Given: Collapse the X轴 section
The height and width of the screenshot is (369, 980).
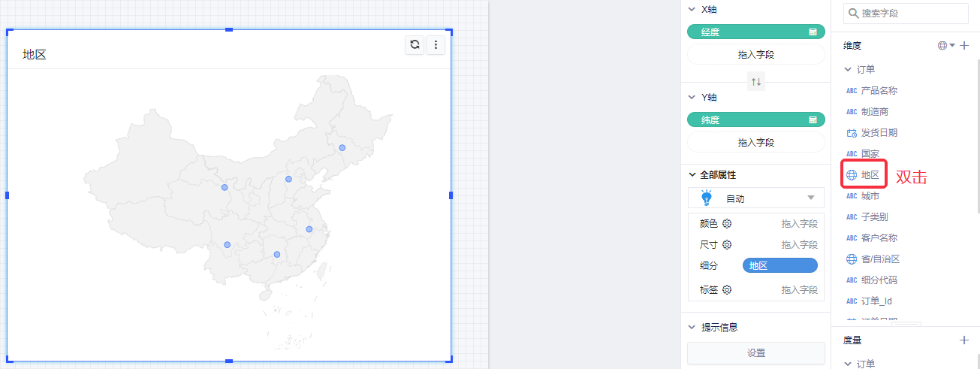Looking at the screenshot, I should click(x=692, y=10).
